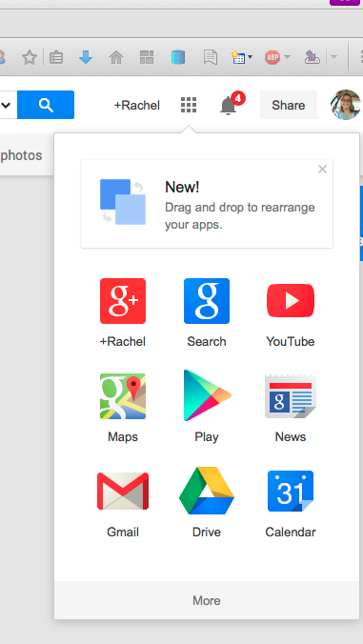Open Google News app icon
Viewport: 363px width, 644px height.
click(x=291, y=396)
